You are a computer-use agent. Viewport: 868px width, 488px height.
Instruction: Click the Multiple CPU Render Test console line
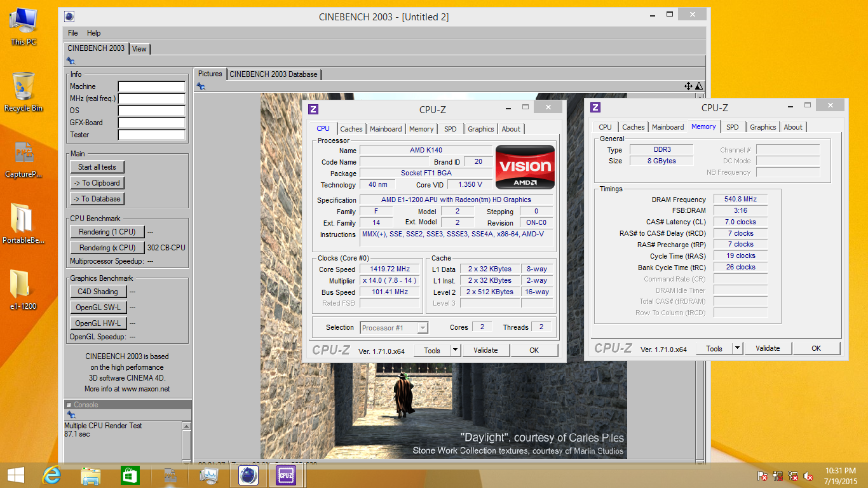pos(103,426)
